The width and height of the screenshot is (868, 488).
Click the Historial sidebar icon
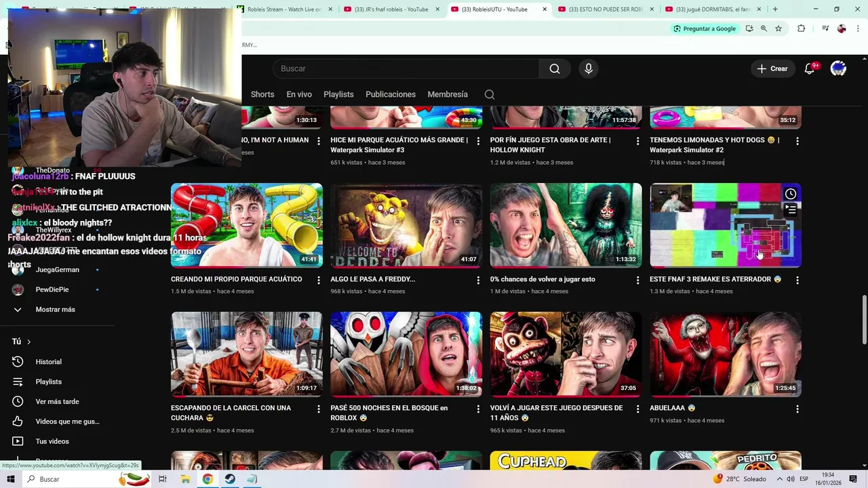[18, 362]
